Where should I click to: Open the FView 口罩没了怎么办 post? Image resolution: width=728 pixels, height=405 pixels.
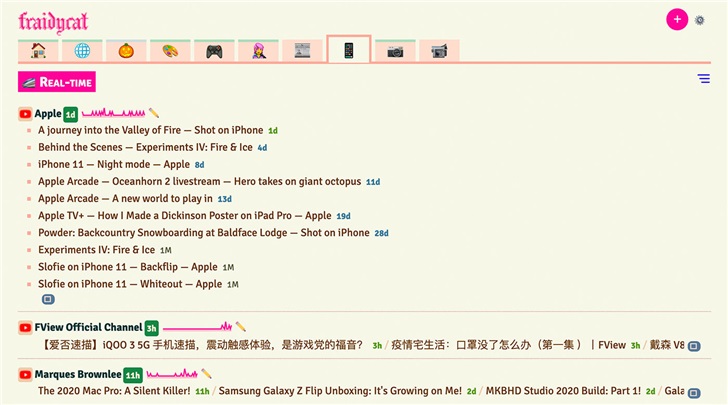pos(508,345)
